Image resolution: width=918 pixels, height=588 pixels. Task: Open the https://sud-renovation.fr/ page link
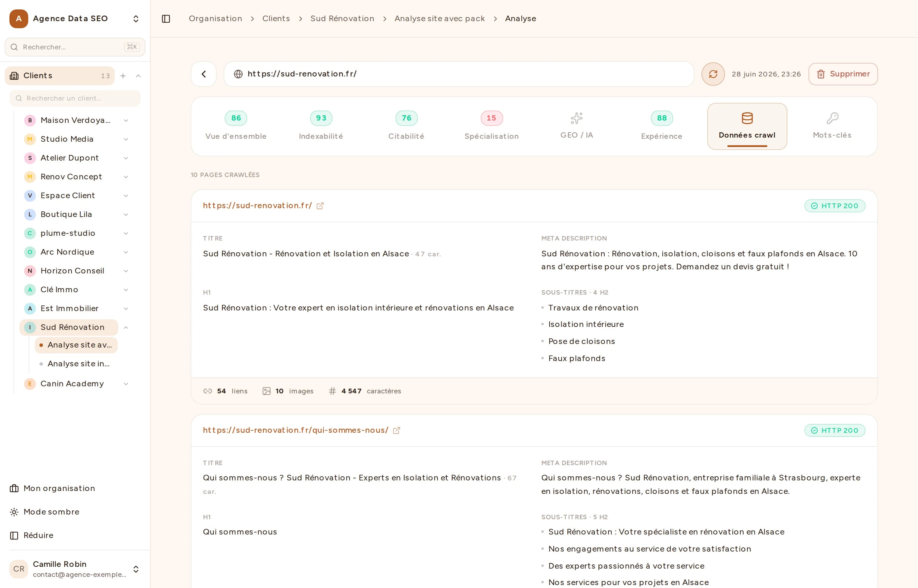(x=257, y=206)
